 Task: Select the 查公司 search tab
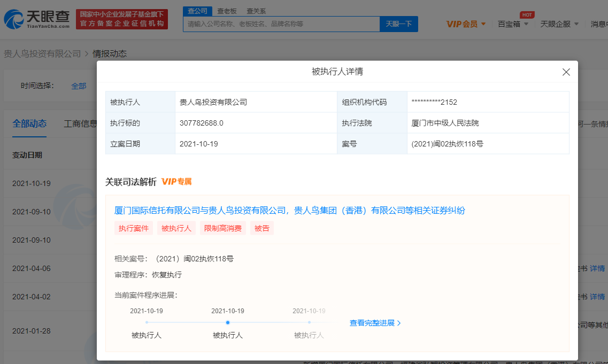click(197, 11)
